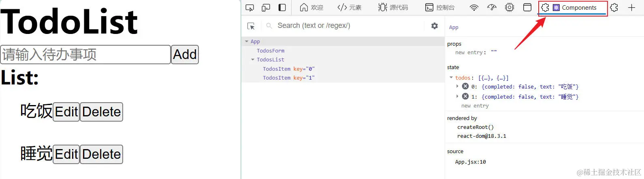The height and width of the screenshot is (179, 644).
Task: Select TodosItem with key "1"
Action: tap(288, 78)
